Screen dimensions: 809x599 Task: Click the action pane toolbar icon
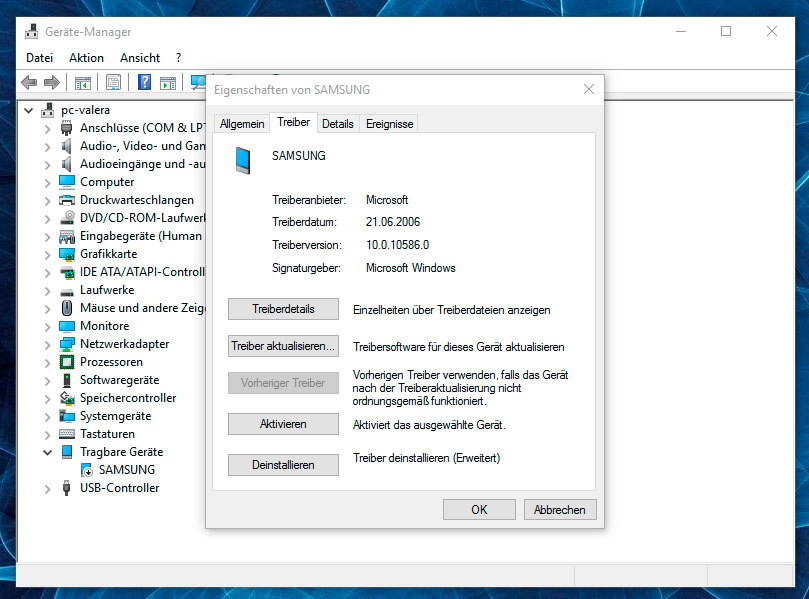coord(168,83)
